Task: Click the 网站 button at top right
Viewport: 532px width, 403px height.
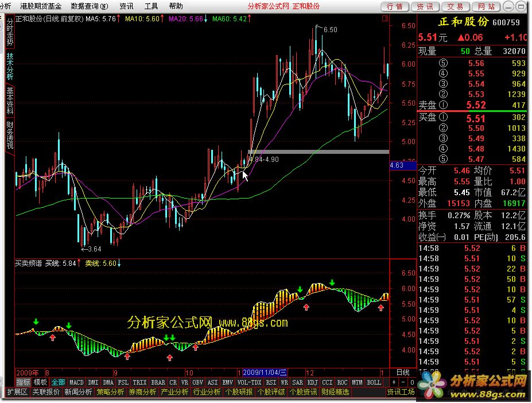Action: (486, 6)
